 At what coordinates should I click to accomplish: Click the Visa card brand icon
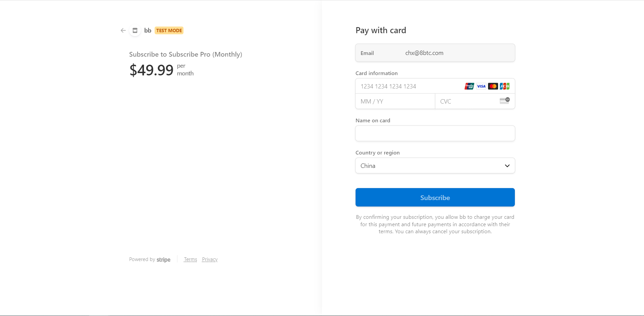(x=481, y=86)
